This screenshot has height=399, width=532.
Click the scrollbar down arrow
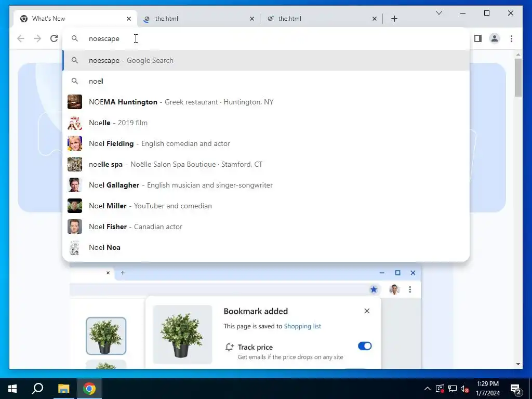pos(518,364)
